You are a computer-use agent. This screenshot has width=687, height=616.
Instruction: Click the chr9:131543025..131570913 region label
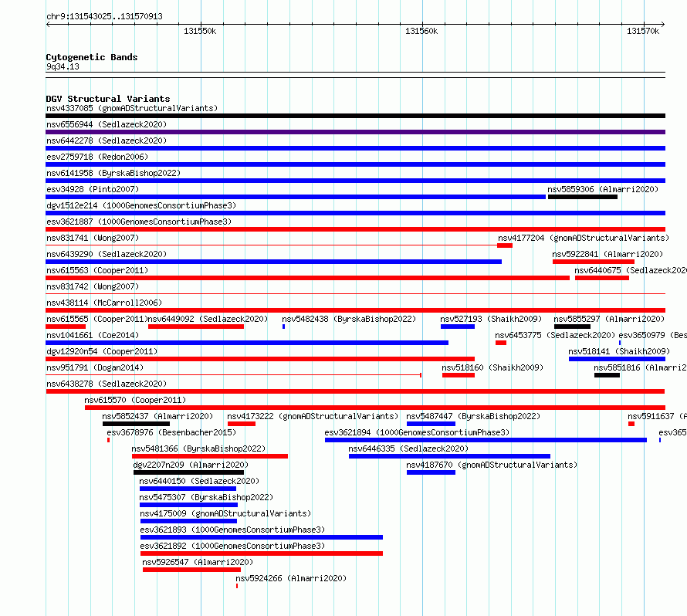point(104,16)
